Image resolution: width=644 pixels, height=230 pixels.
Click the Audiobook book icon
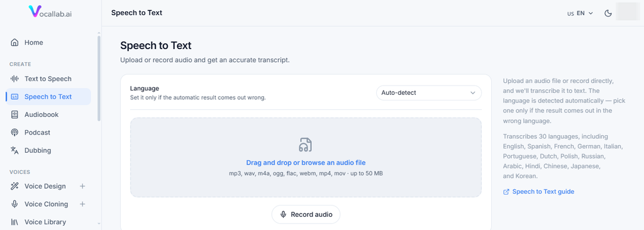[x=15, y=114]
